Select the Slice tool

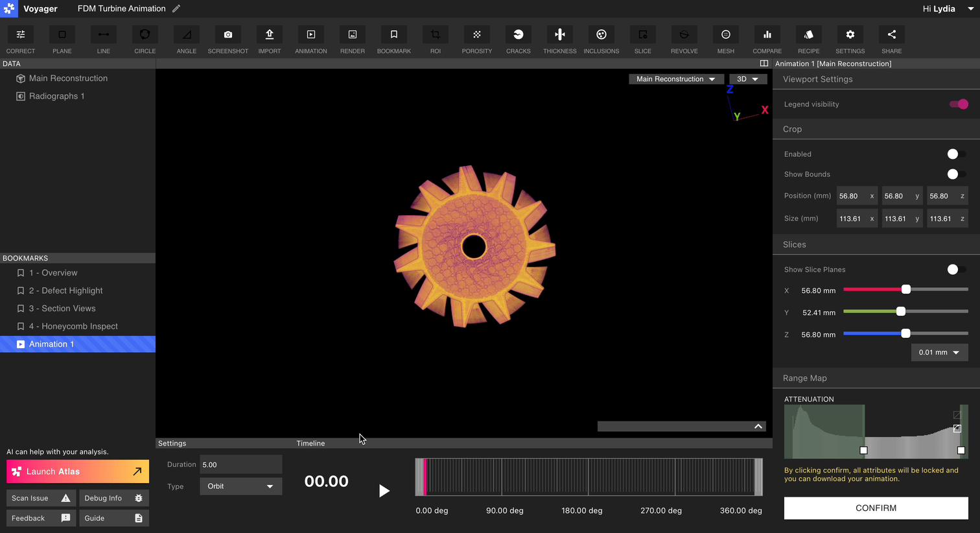click(642, 39)
